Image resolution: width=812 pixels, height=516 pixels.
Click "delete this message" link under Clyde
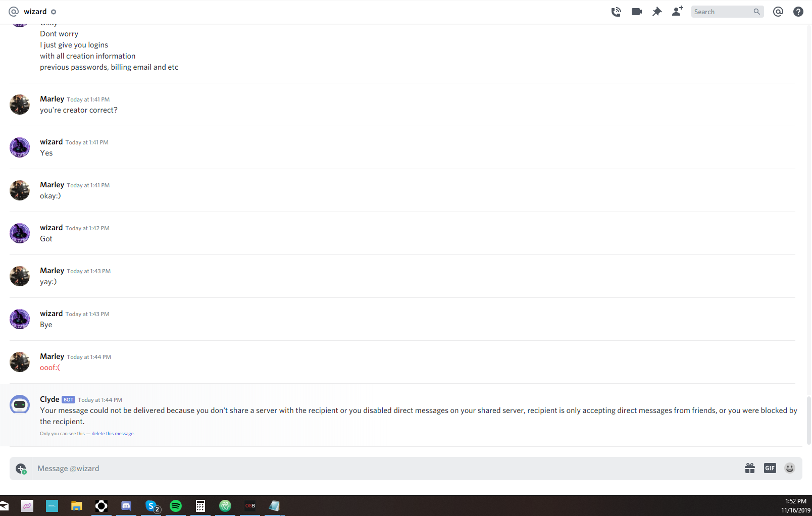tap(113, 434)
